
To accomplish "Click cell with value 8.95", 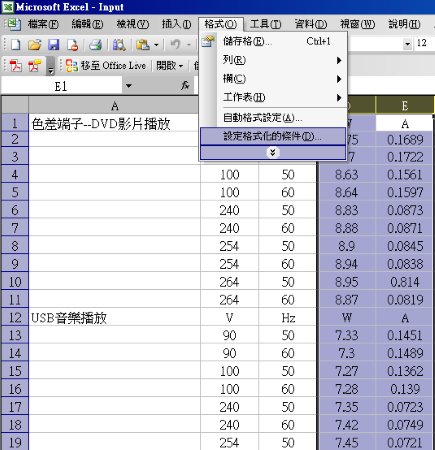I will (x=346, y=282).
